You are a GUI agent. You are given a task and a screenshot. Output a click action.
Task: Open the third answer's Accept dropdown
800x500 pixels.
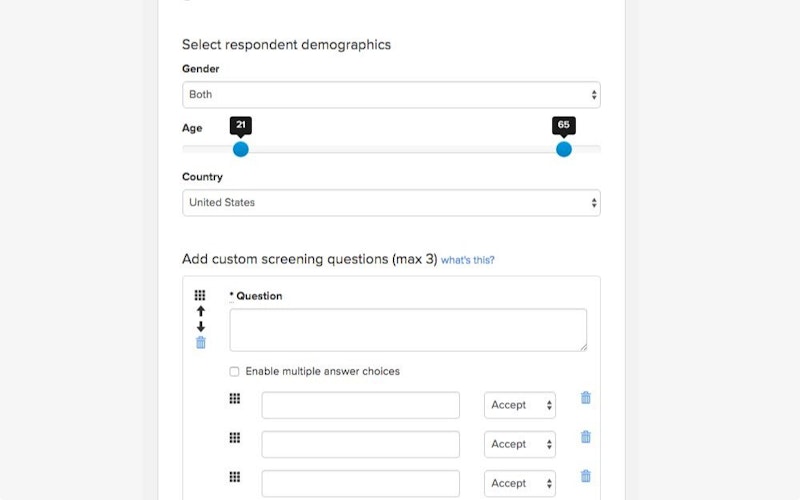(x=520, y=483)
